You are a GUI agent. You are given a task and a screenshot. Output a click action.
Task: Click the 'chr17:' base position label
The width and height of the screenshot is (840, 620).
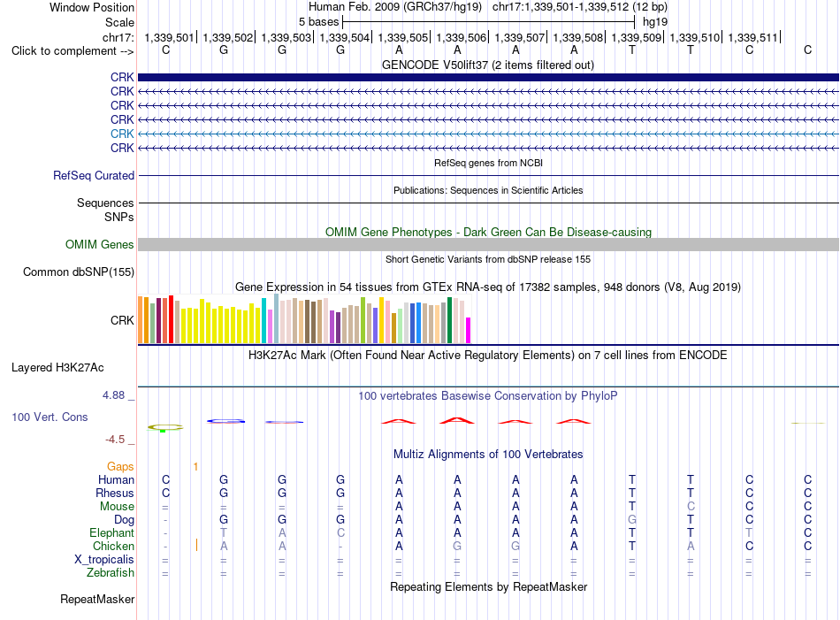pyautogui.click(x=118, y=37)
